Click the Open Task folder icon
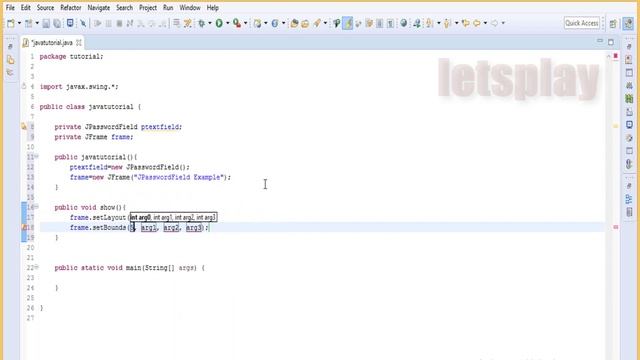The height and width of the screenshot is (360, 640). pyautogui.click(x=305, y=24)
